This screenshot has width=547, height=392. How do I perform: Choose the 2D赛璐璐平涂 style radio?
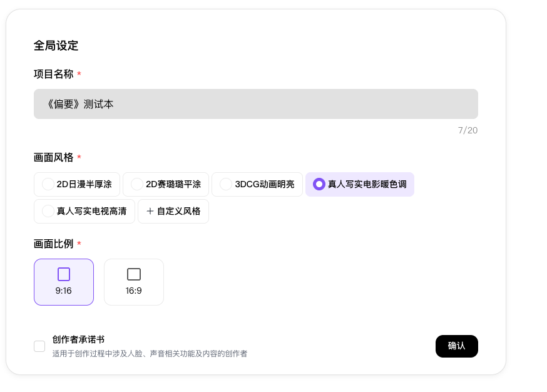(x=137, y=184)
